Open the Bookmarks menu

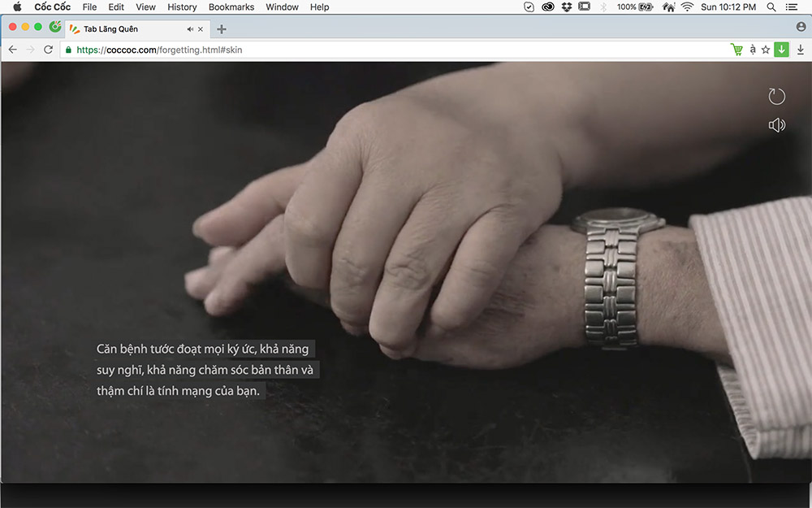(x=231, y=7)
